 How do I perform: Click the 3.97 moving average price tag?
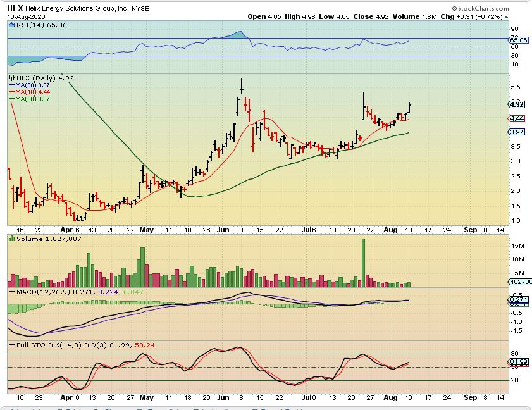pos(517,132)
